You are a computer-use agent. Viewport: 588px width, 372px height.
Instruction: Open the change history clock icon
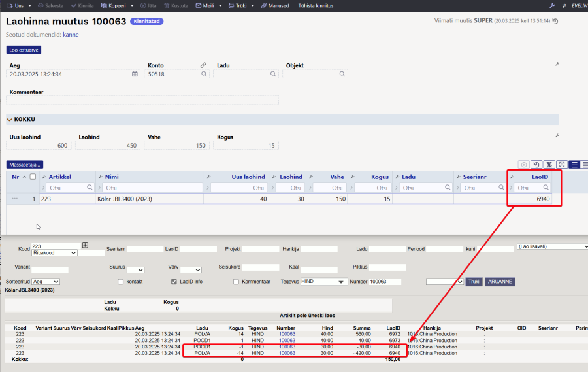point(555,21)
